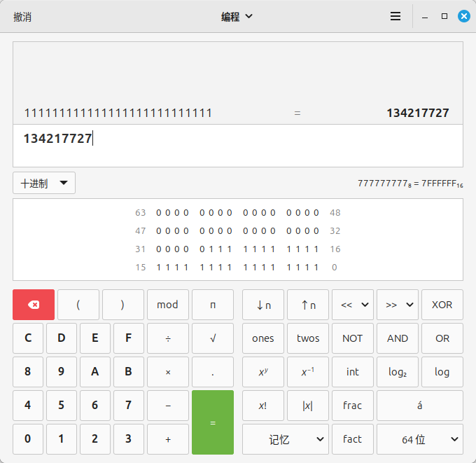Click the AND button
The width and height of the screenshot is (476, 463).
pos(398,338)
